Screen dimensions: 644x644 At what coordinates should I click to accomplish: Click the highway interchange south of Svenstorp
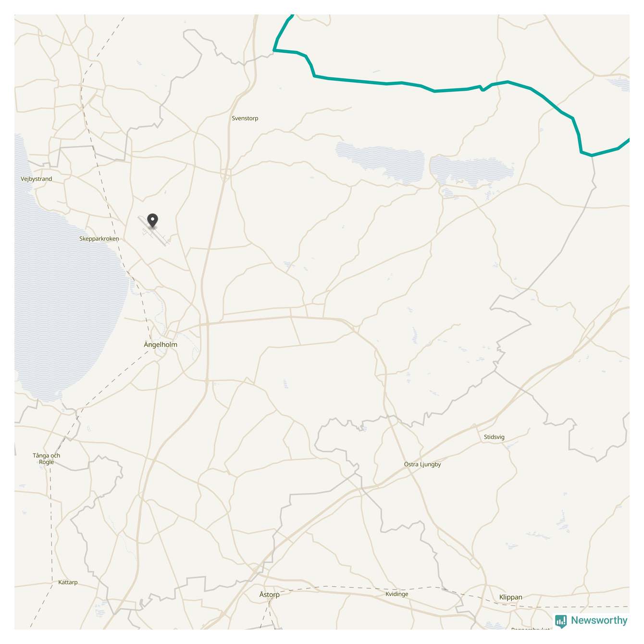[x=226, y=175]
